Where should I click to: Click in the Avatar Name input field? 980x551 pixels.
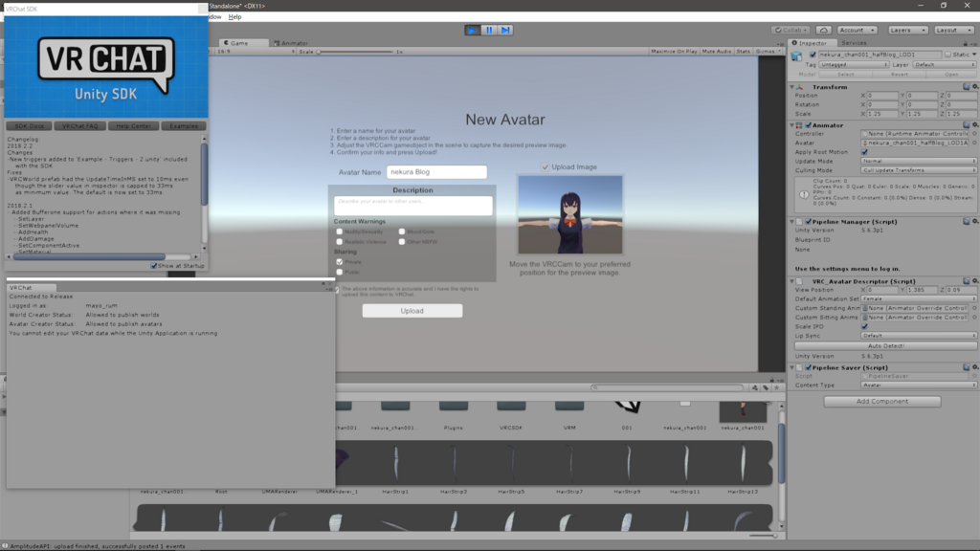[x=436, y=172]
